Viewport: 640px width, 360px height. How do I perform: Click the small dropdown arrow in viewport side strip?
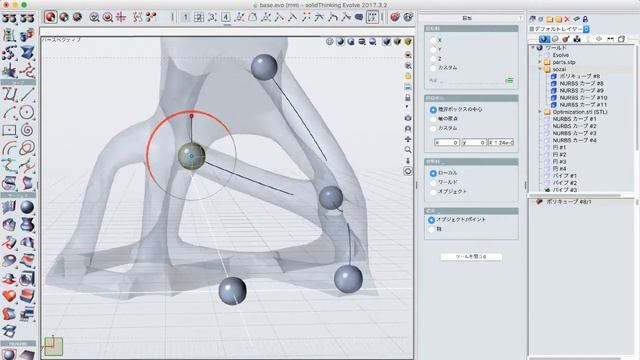point(407,107)
